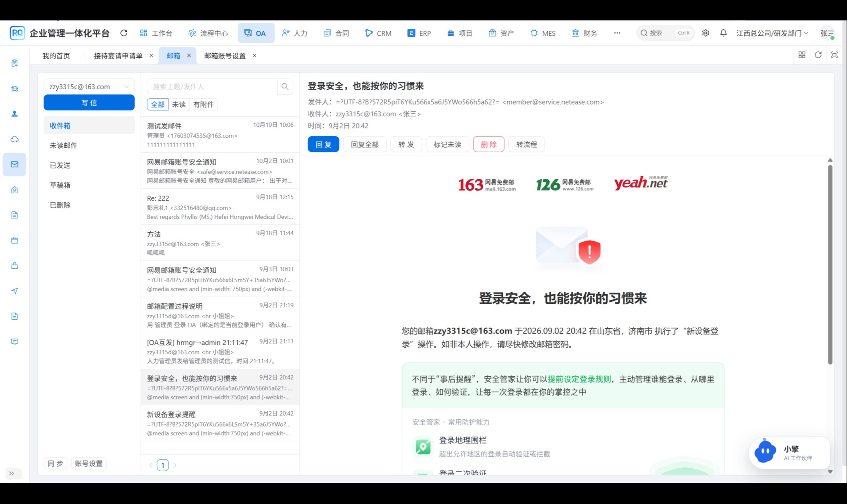This screenshot has height=504, width=847.
Task: Filter mail list by 全部
Action: [x=158, y=104]
